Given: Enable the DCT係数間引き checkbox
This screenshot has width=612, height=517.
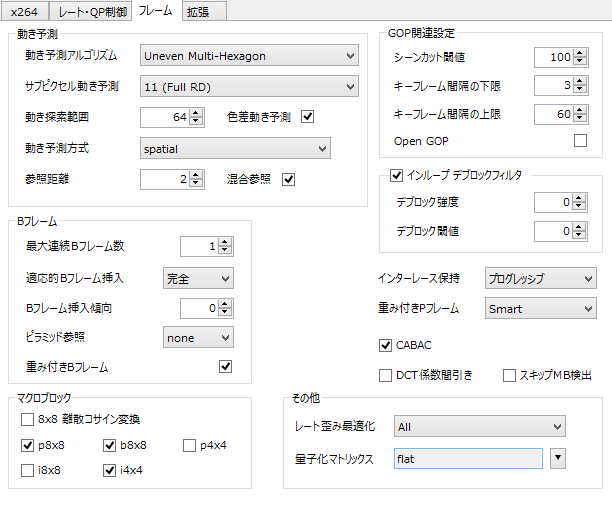Looking at the screenshot, I should point(385,375).
